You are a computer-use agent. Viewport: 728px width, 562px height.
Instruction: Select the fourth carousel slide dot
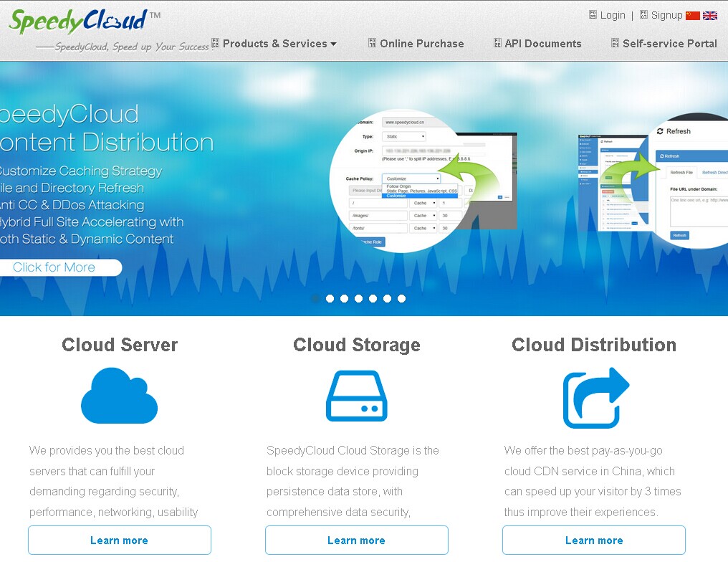pyautogui.click(x=358, y=299)
